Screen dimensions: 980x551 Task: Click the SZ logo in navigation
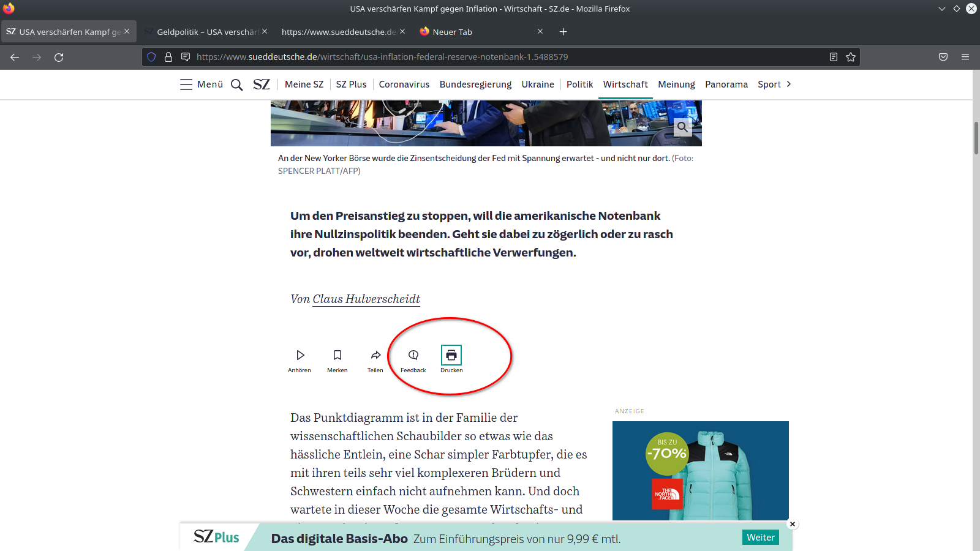coord(262,84)
